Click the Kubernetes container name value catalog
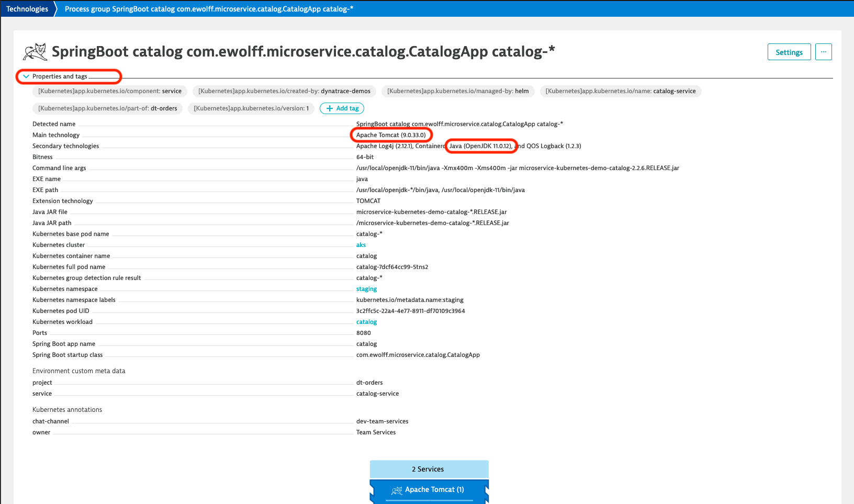 [x=366, y=256]
